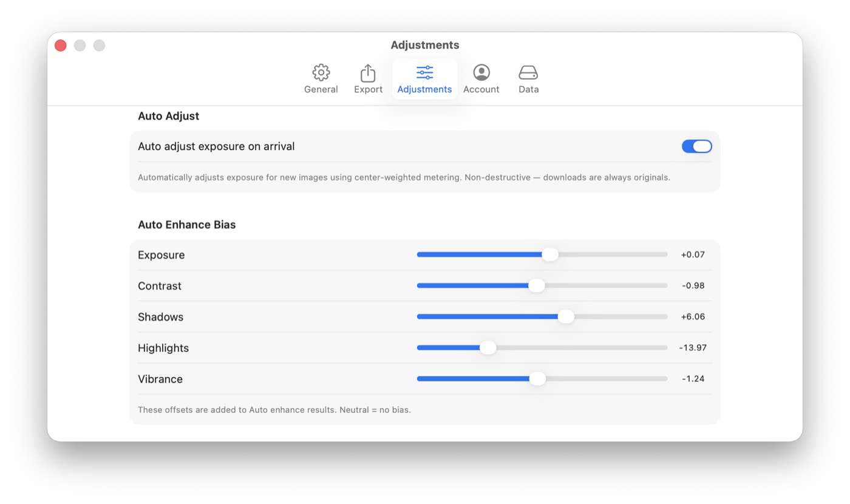
Task: Click the Contrast value -0.98
Action: [693, 285]
